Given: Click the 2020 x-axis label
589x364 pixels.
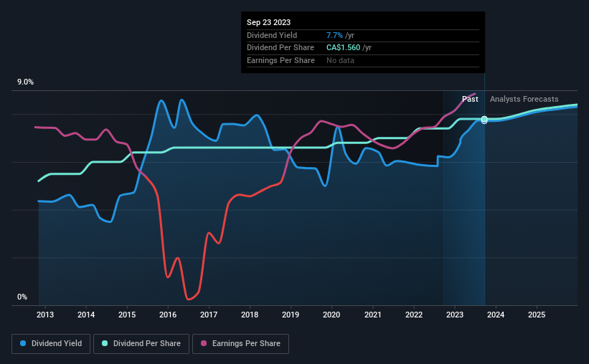Looking at the screenshot, I should tap(331, 315).
